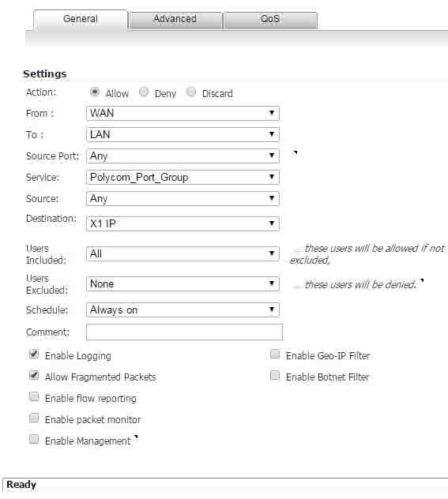The height and width of the screenshot is (499, 448).
Task: Click the tooltip arrow beside Source Port
Action: [x=296, y=152]
